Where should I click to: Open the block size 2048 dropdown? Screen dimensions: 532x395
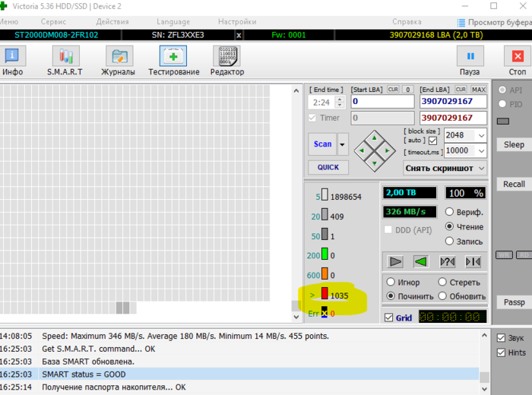[481, 136]
